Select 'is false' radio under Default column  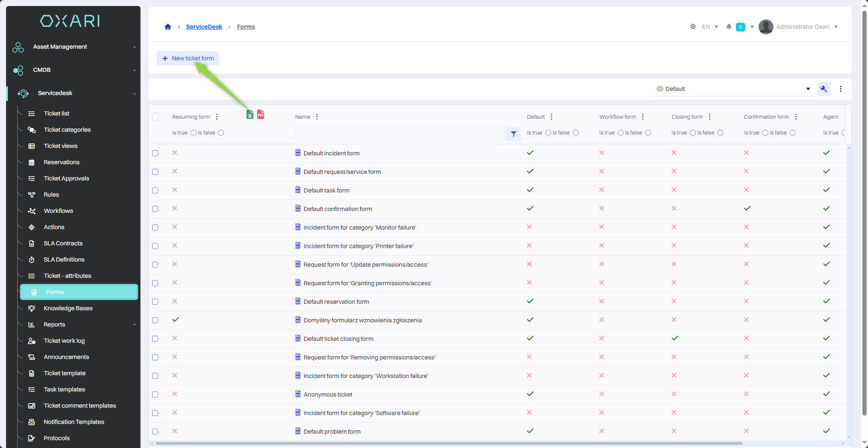pyautogui.click(x=575, y=133)
